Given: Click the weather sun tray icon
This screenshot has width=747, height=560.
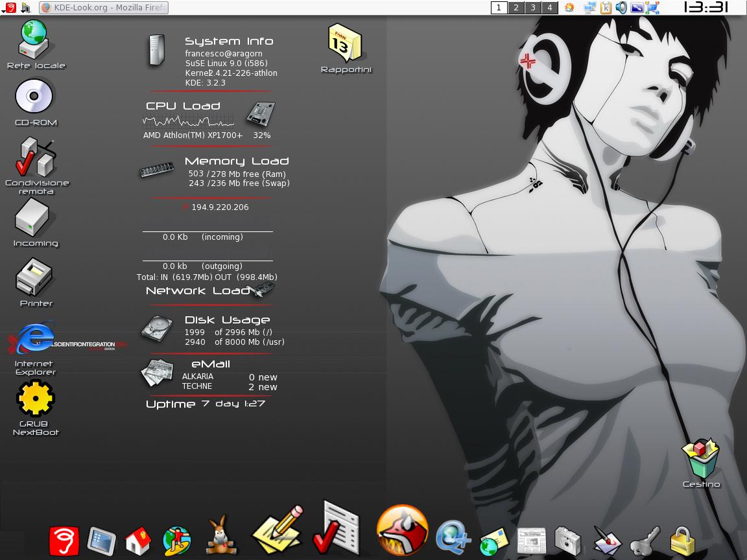Looking at the screenshot, I should pos(569,8).
